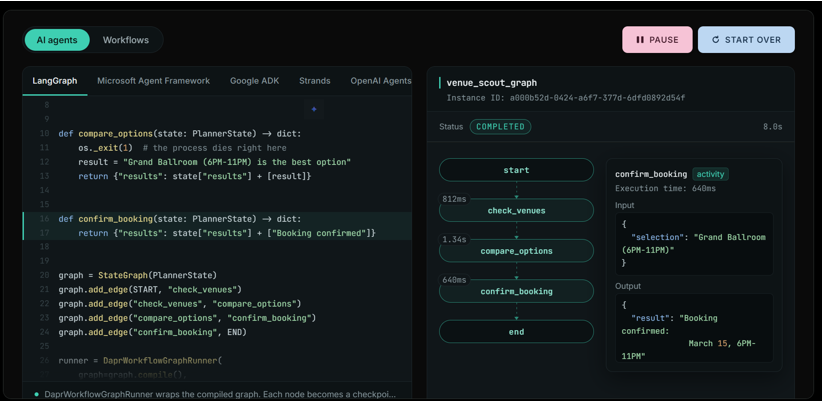Open the Microsoft Agent Framework tab
822x401 pixels.
(154, 81)
